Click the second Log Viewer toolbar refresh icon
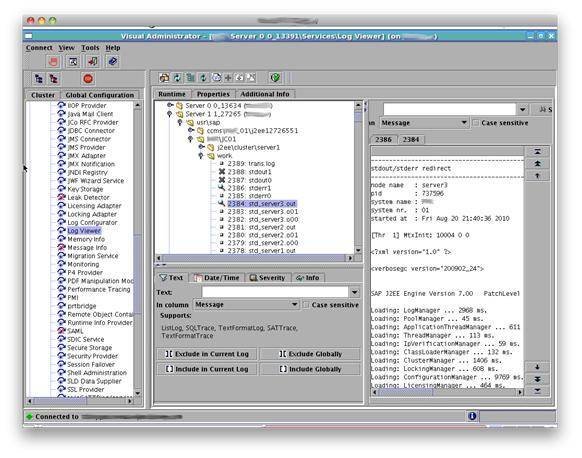 click(x=177, y=78)
